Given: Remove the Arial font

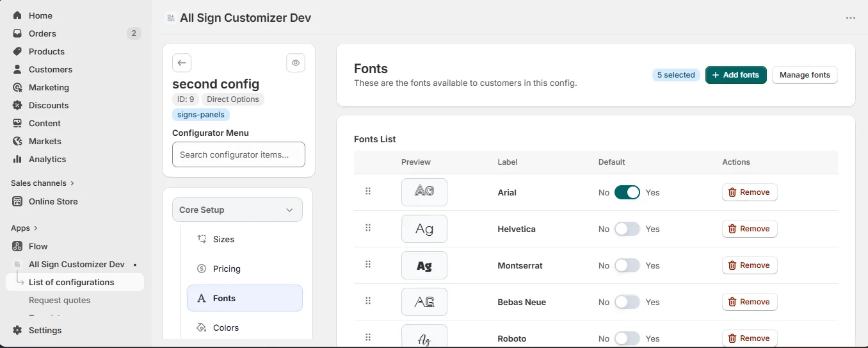Looking at the screenshot, I should pyautogui.click(x=750, y=192).
